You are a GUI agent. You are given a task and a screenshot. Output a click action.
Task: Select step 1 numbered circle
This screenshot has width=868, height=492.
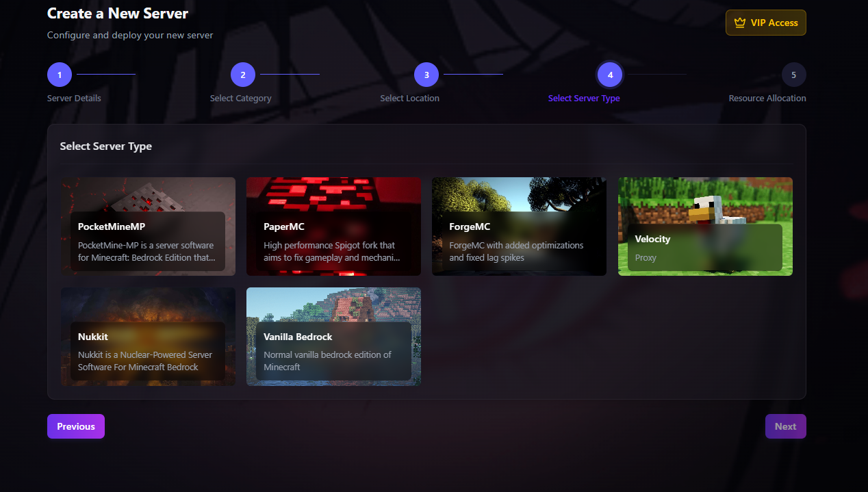59,74
